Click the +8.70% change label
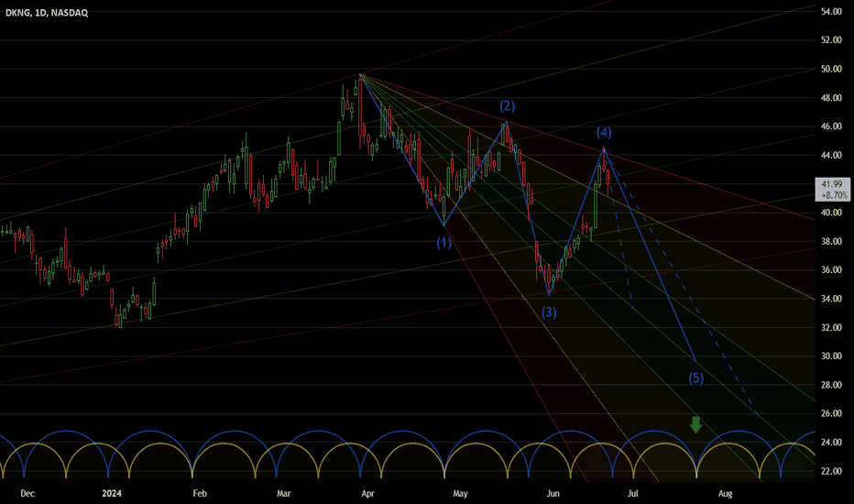This screenshot has width=854, height=504. (x=834, y=195)
